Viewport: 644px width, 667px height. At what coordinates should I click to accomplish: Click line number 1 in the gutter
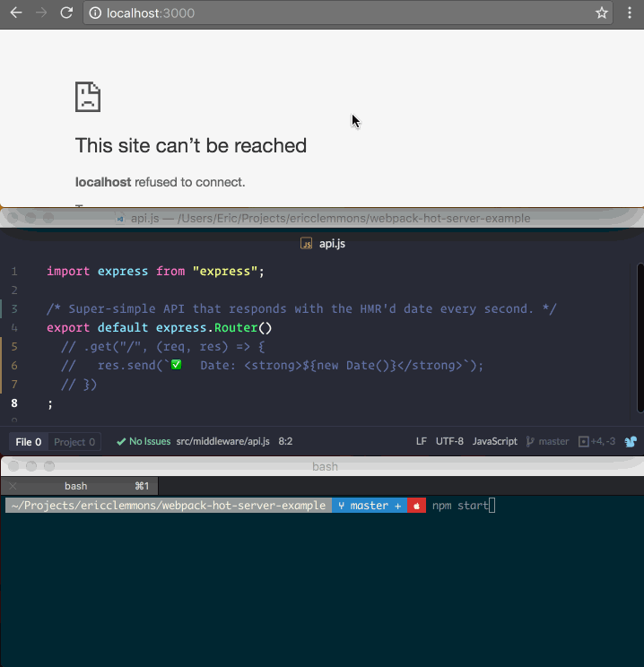coord(14,272)
